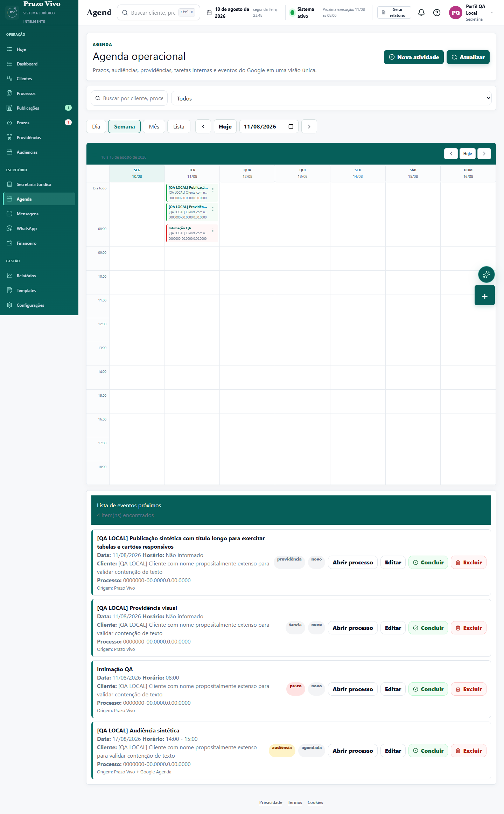The width and height of the screenshot is (504, 814).
Task: Open Financeiro in the sidebar
Action: tap(39, 243)
